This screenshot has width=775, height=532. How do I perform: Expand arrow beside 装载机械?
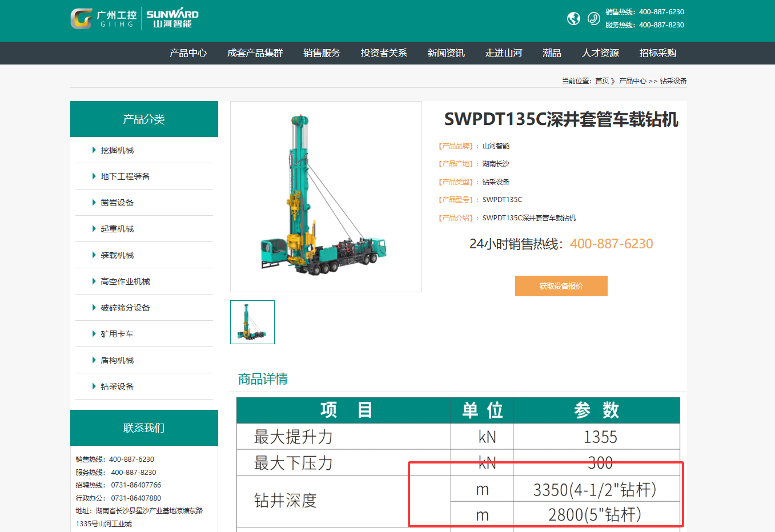click(x=94, y=255)
